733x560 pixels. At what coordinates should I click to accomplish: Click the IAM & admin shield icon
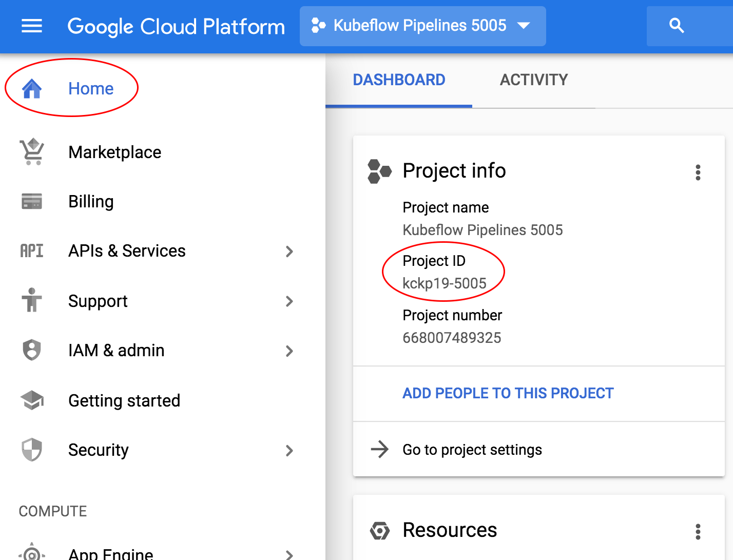[32, 350]
